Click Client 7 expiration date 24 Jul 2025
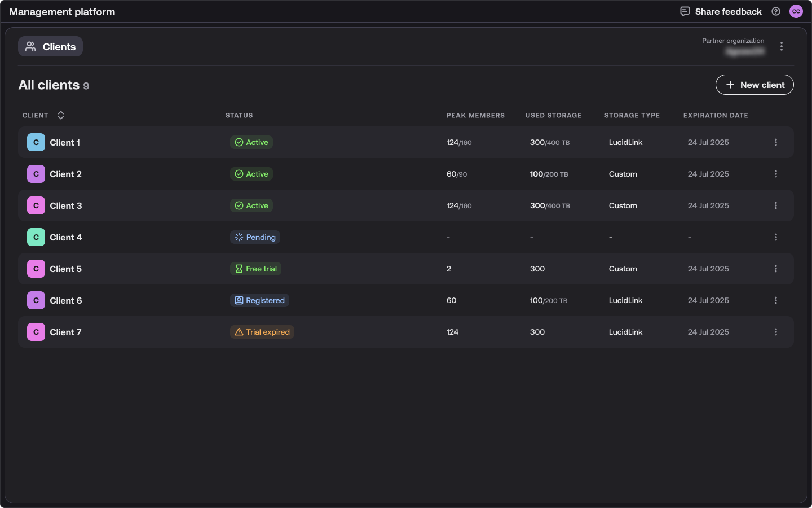Screen dimensions: 812x508 tap(708, 332)
